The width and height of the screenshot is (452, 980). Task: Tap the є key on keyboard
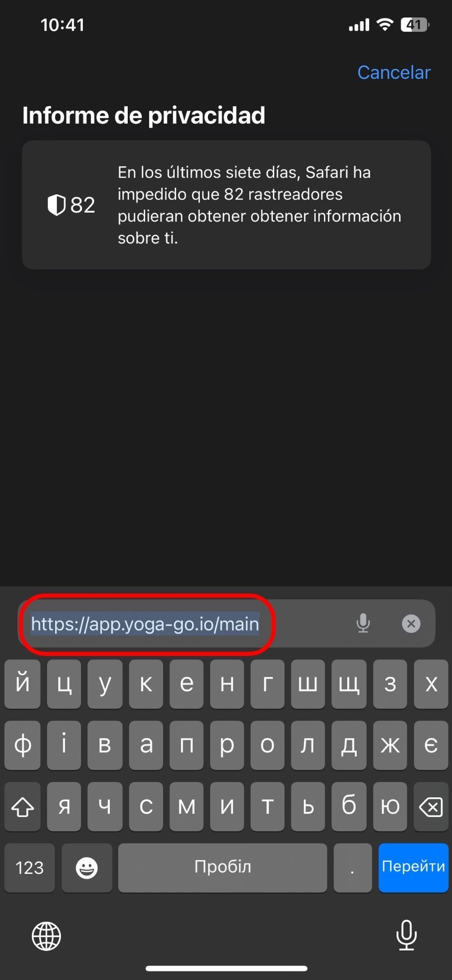(431, 745)
